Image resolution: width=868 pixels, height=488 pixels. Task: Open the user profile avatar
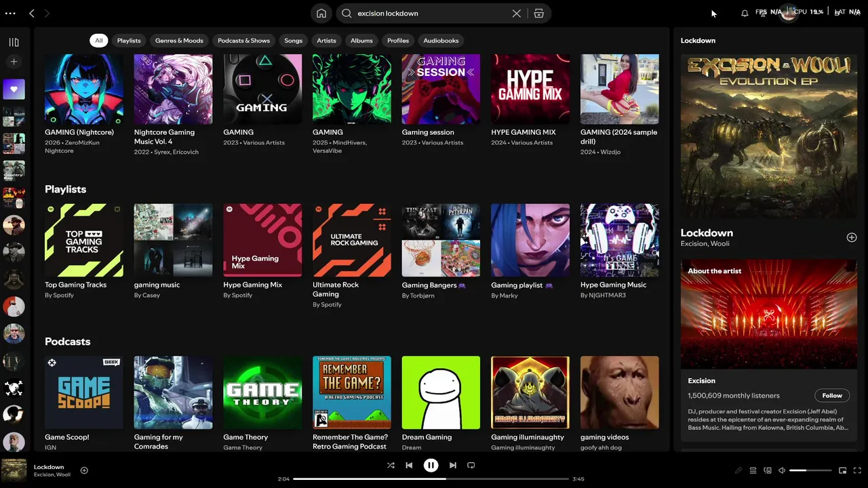[788, 13]
